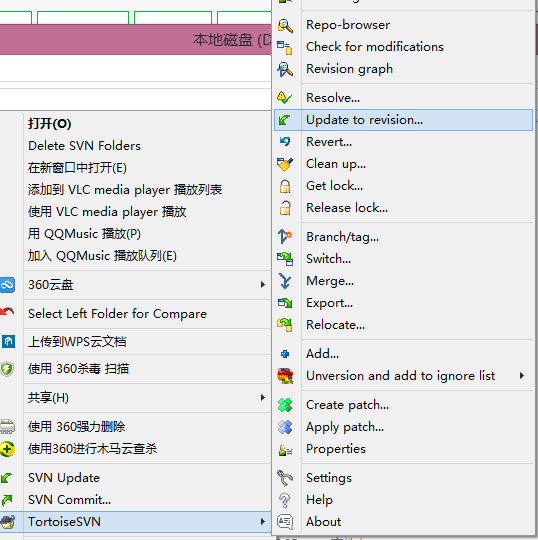Click the Get lock padlock icon
The height and width of the screenshot is (540, 538).
[x=285, y=186]
